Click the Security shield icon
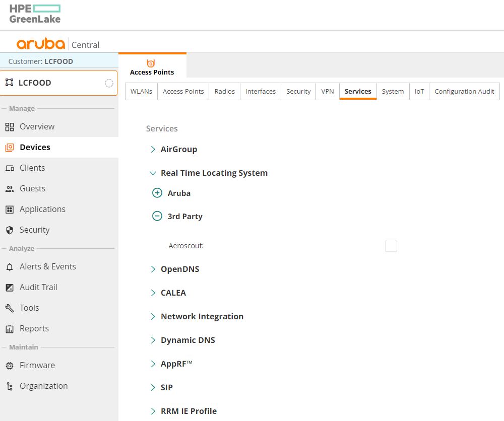This screenshot has height=421, width=504. (10, 230)
